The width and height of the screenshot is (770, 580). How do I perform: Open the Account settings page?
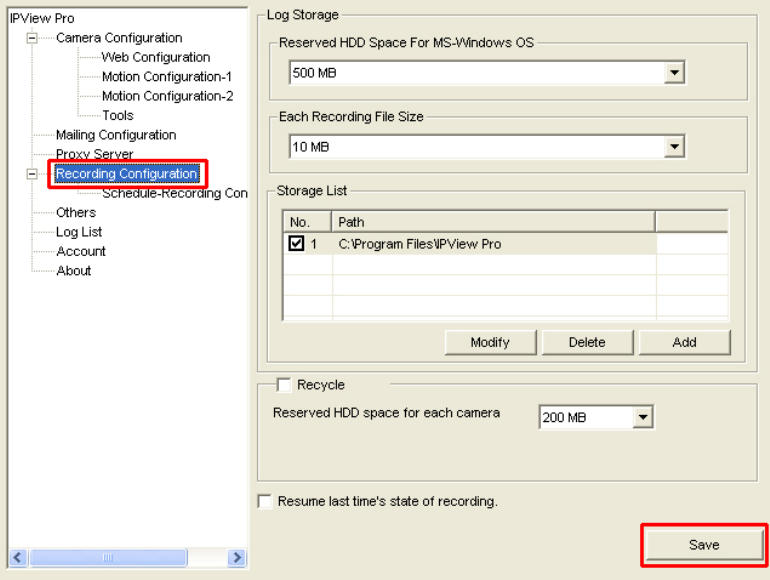pos(81,251)
